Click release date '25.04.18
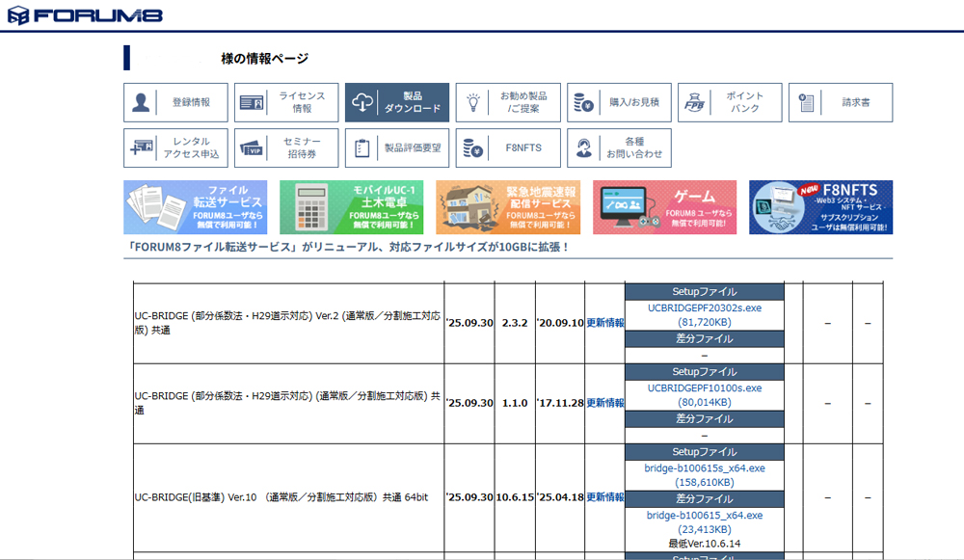This screenshot has width=964, height=560. 560,497
